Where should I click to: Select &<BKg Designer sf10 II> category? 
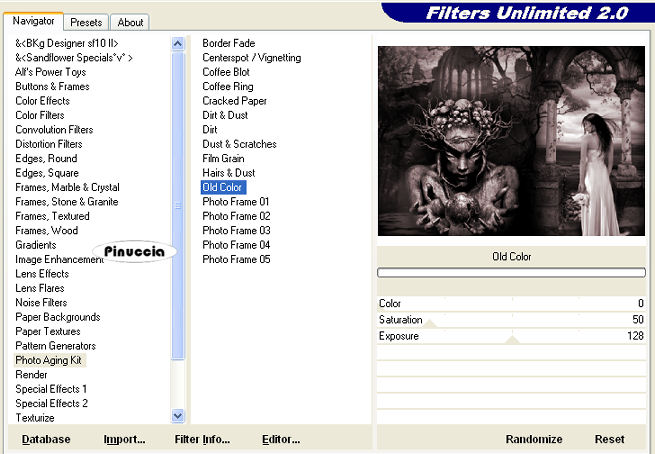(67, 43)
